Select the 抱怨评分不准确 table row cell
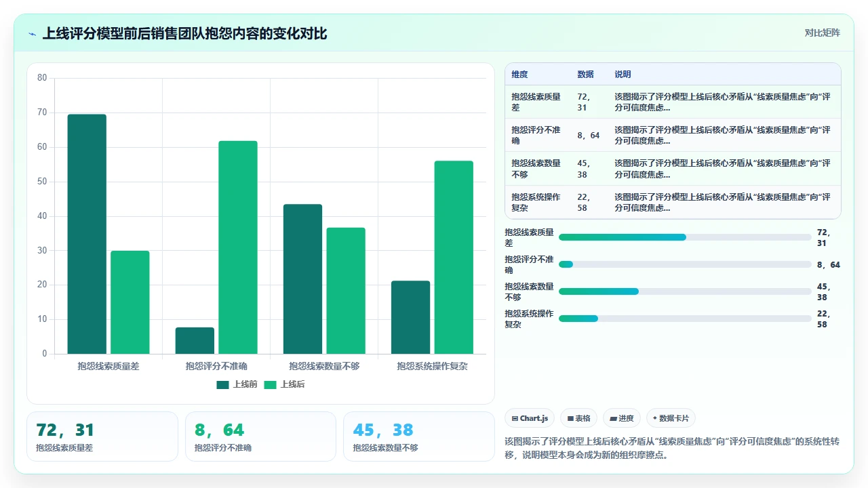The image size is (868, 488). (x=536, y=135)
